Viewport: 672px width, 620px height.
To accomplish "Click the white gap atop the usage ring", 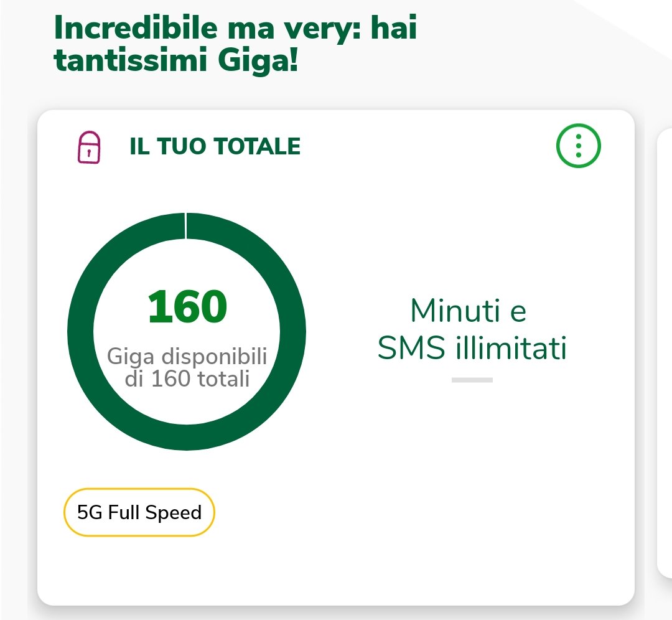I will pyautogui.click(x=186, y=225).
